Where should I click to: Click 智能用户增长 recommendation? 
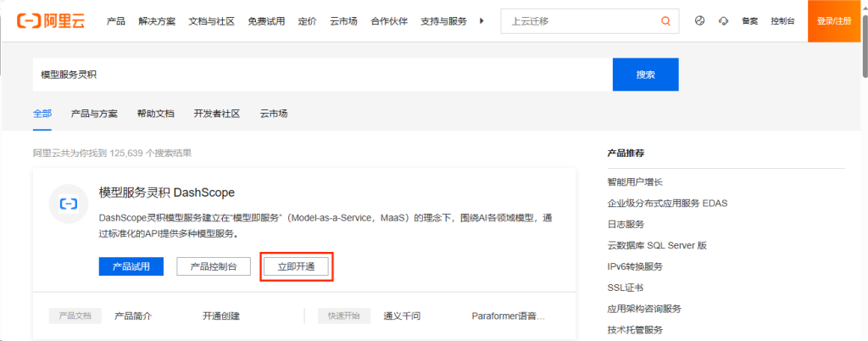635,182
